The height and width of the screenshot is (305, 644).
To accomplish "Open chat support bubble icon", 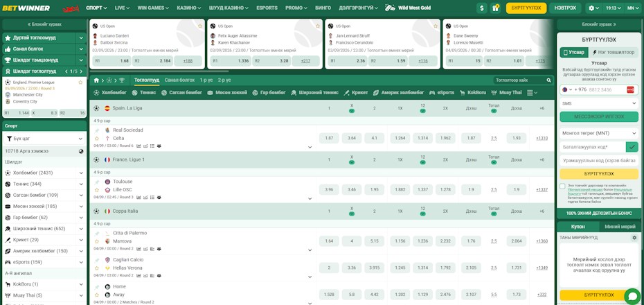I will [632, 297].
